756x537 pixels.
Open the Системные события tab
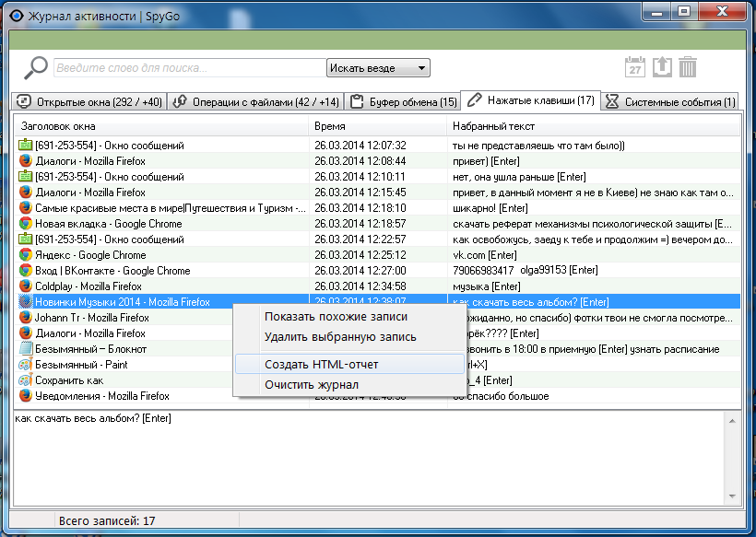670,101
